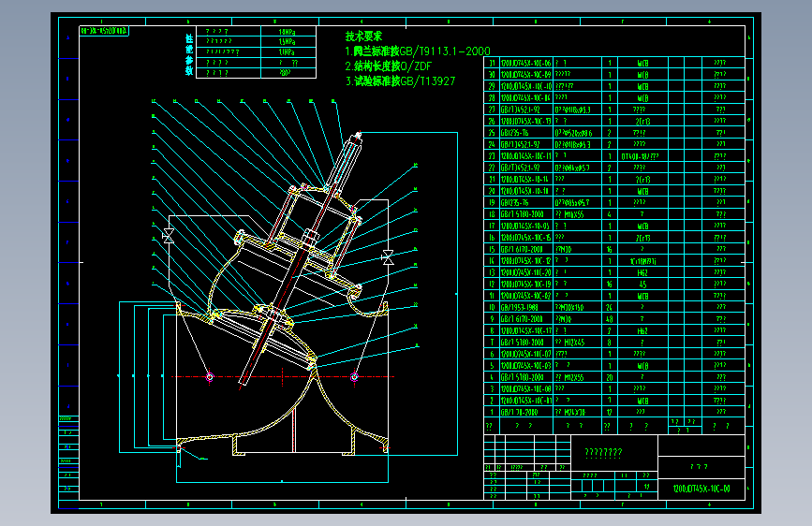This screenshot has height=526, width=812.
Task: Click part number cell in row 3
Action: point(526,388)
